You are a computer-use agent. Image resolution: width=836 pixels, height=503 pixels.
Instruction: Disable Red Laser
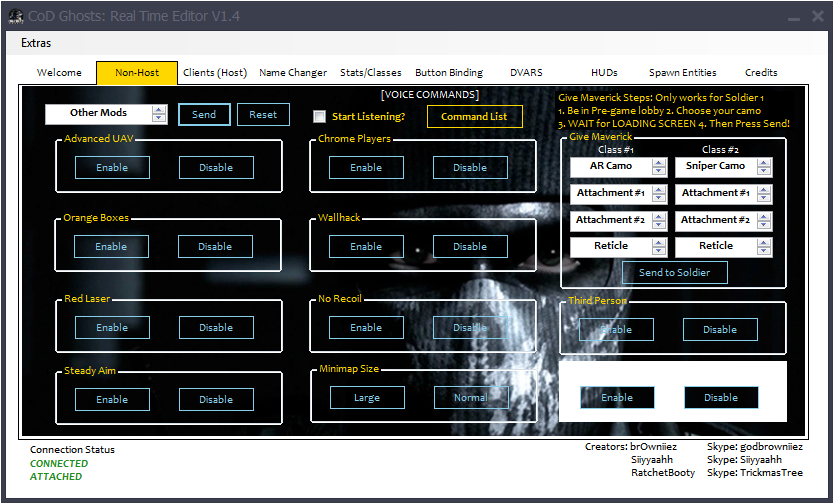(x=216, y=328)
